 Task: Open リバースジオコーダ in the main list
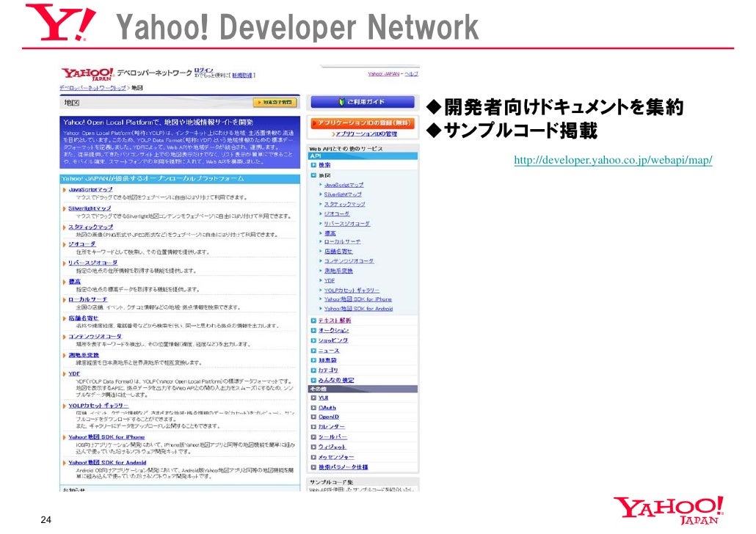coord(92,263)
